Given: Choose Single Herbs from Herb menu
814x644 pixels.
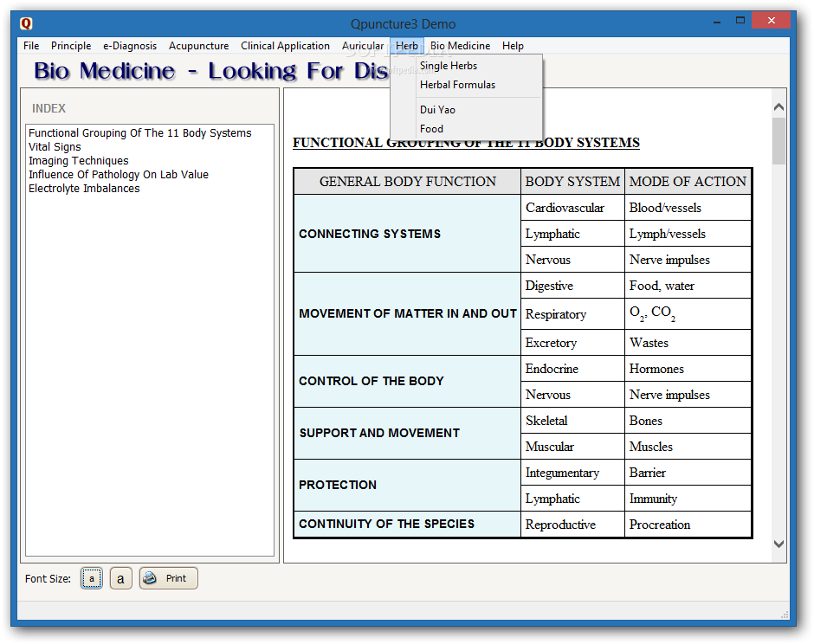Looking at the screenshot, I should (466, 66).
